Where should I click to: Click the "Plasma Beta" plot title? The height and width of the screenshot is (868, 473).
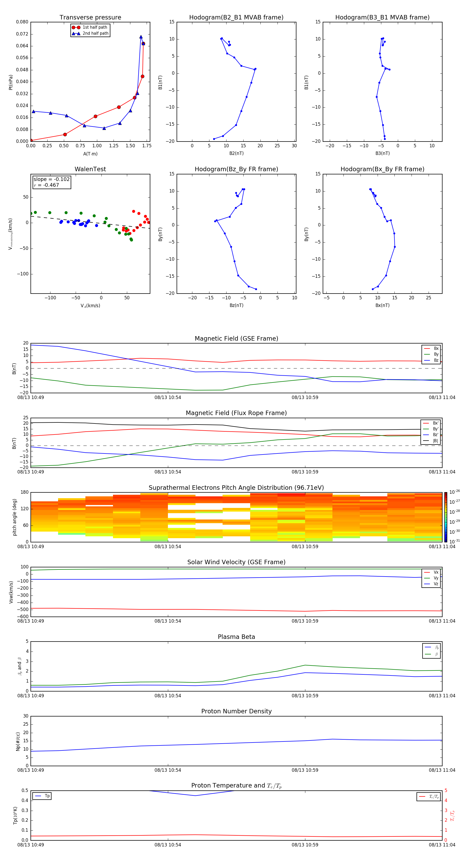(236, 637)
